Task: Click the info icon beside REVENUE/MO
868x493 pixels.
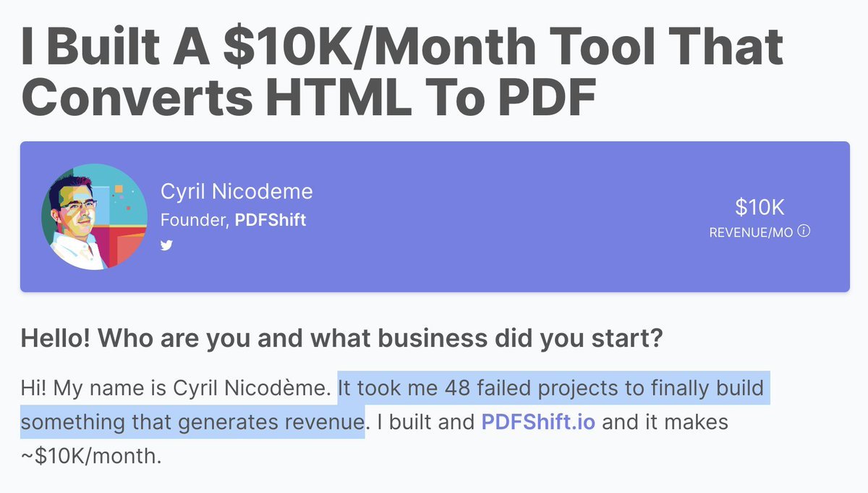Action: [804, 232]
